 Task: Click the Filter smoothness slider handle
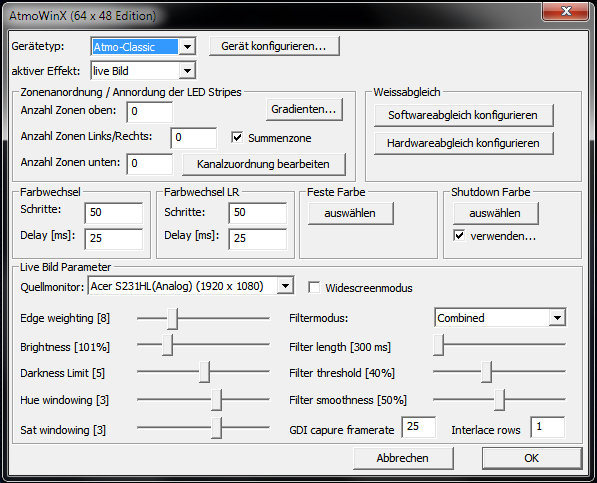tap(500, 400)
